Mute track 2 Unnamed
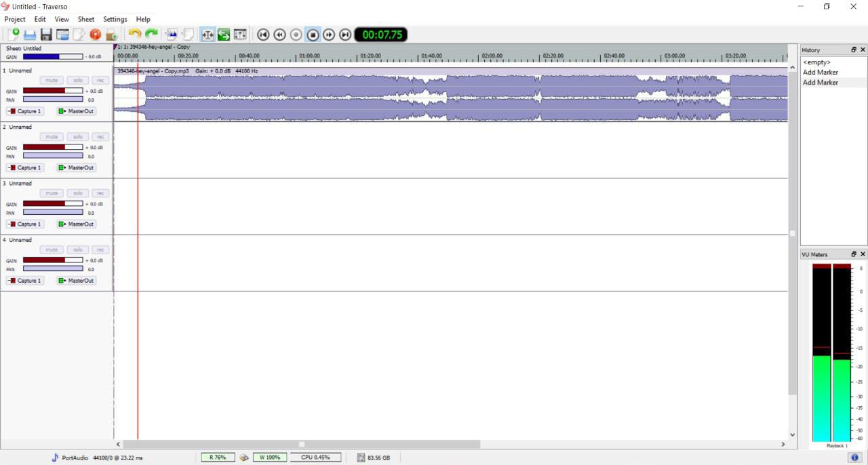The width and height of the screenshot is (868, 465). [52, 137]
